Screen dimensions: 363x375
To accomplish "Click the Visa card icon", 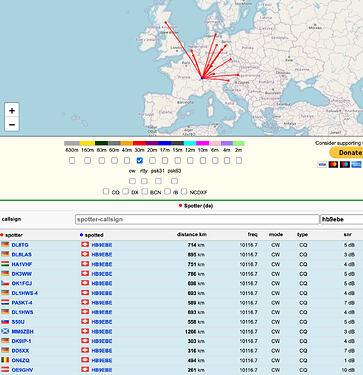I will pos(322,164).
